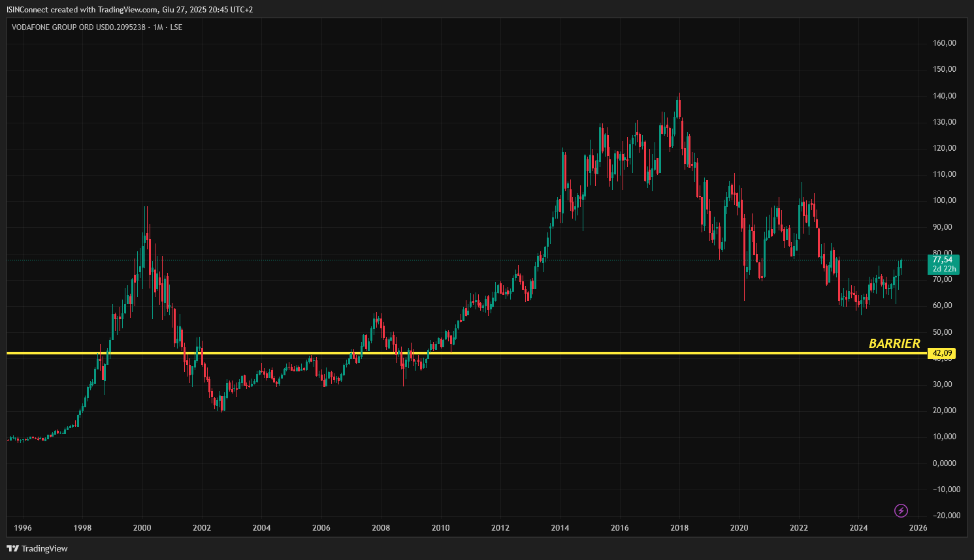Click the 2002 year on time axis

point(202,528)
